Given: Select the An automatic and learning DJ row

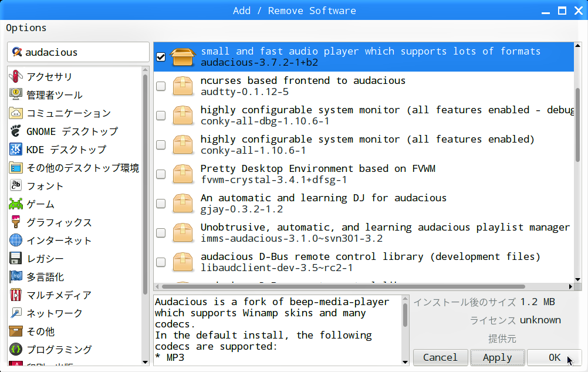Looking at the screenshot, I should (364, 203).
